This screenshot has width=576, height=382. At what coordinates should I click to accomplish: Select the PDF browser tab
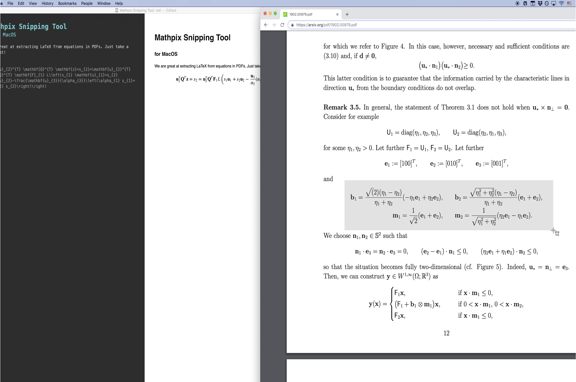310,14
